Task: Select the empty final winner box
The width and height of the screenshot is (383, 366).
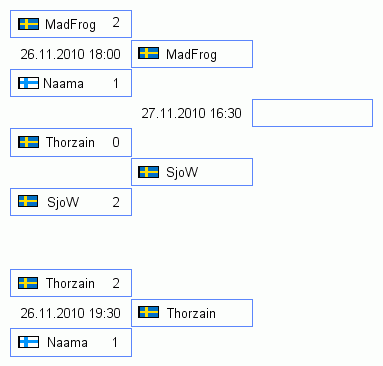Action: click(x=312, y=113)
